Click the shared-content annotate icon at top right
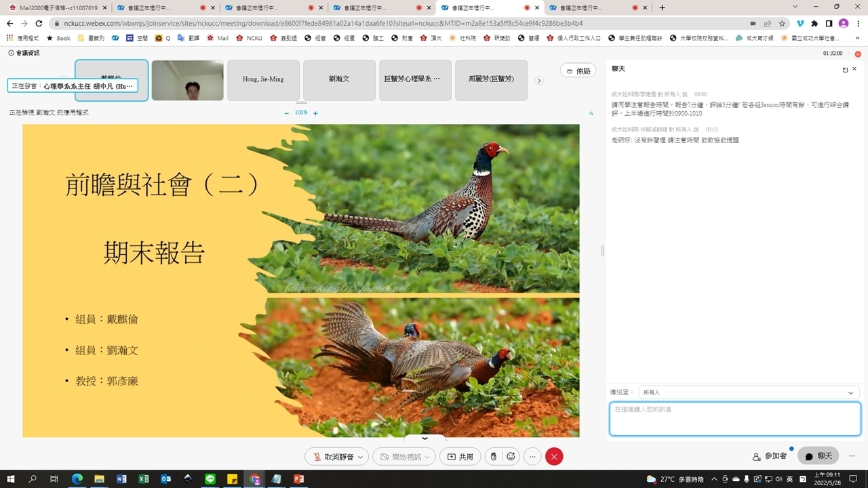Screen dimensions: 868x488 pos(591,113)
